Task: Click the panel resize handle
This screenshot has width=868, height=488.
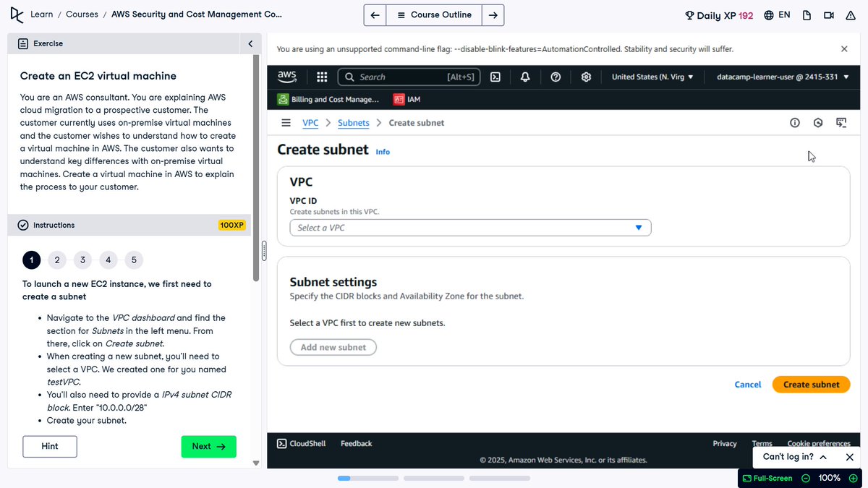Action: 264,251
